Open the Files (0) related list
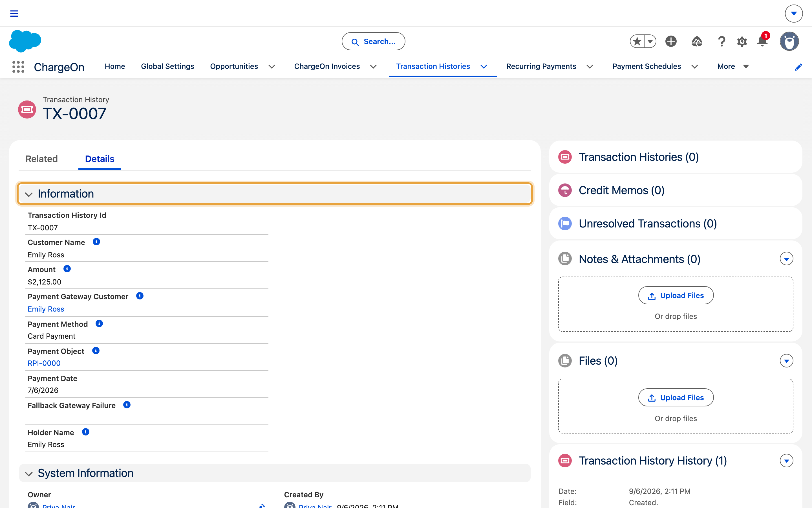812x508 pixels. click(x=598, y=361)
